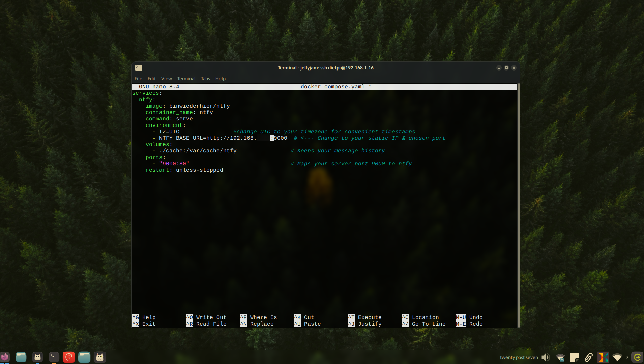This screenshot has width=644, height=364.
Task: Click the 'command: serve' line
Action: pyautogui.click(x=169, y=119)
